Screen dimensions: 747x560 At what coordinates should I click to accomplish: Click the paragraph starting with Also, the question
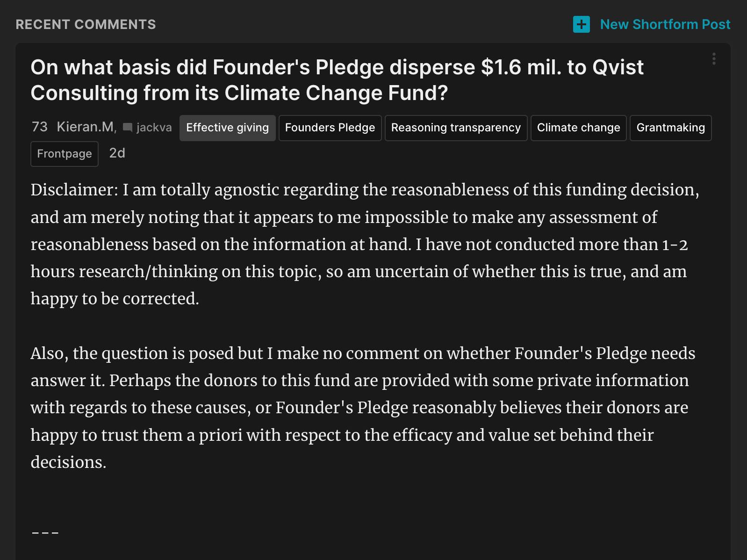(363, 408)
